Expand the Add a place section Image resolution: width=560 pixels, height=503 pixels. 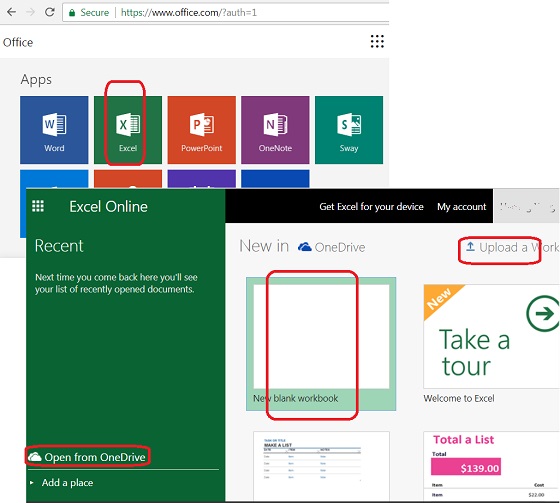point(32,483)
